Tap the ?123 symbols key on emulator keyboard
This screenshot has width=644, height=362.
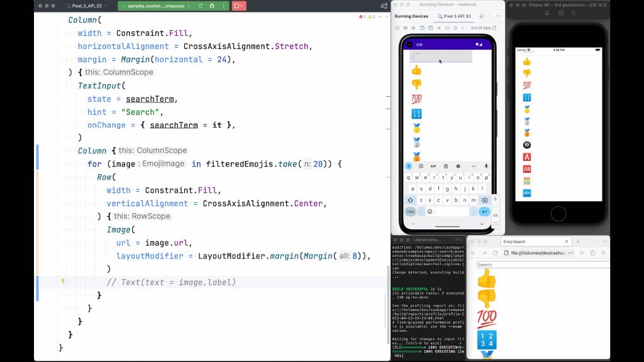click(411, 212)
